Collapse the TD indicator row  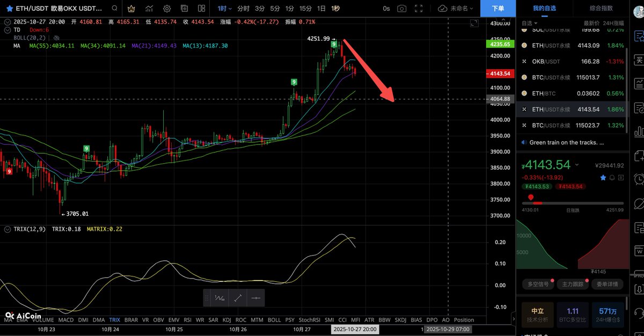pyautogui.click(x=6, y=30)
